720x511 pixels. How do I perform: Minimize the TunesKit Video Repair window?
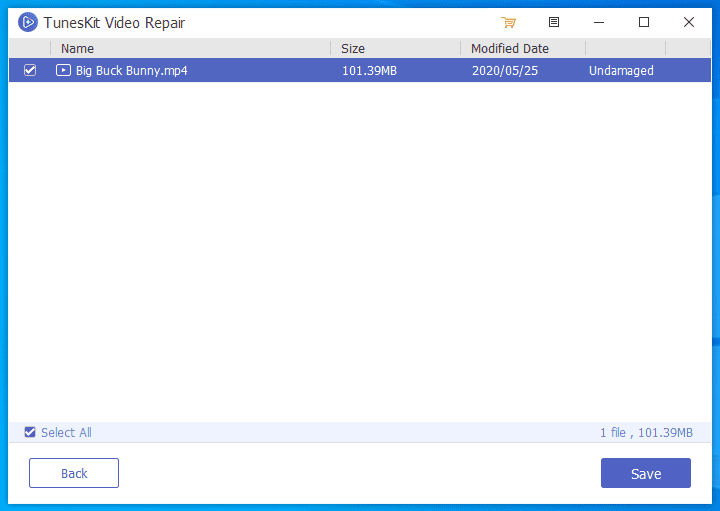pos(599,22)
